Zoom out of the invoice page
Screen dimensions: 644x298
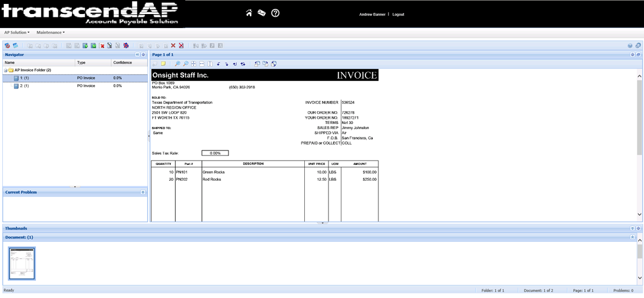(x=186, y=63)
